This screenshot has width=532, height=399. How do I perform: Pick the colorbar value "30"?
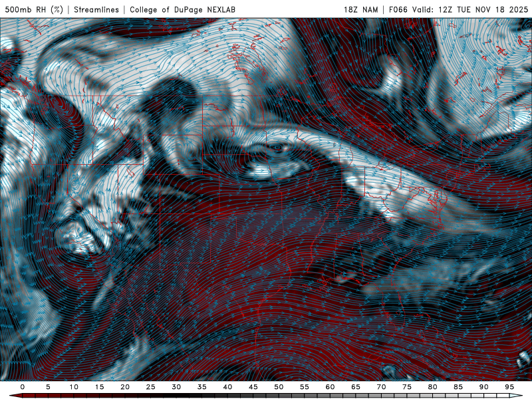[176, 387]
